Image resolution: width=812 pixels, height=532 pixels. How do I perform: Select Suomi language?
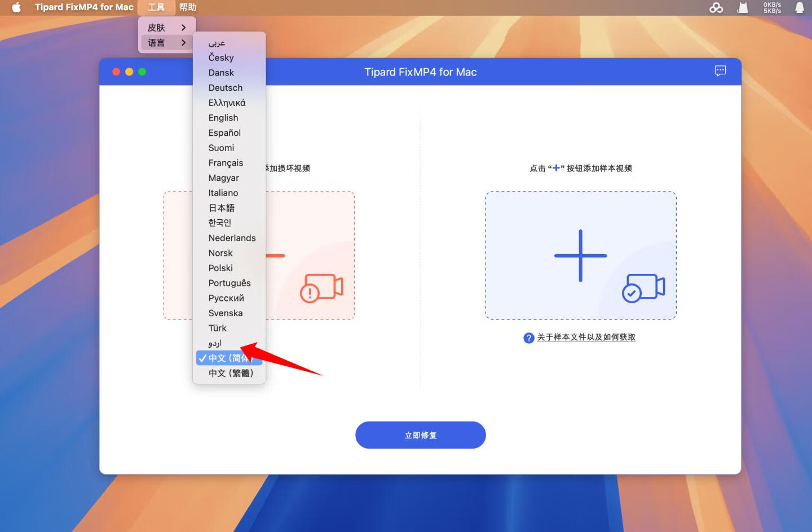229,148
